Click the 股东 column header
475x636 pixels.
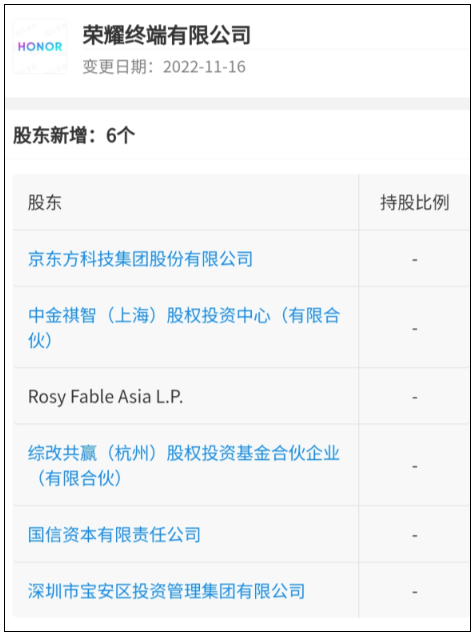tap(45, 202)
